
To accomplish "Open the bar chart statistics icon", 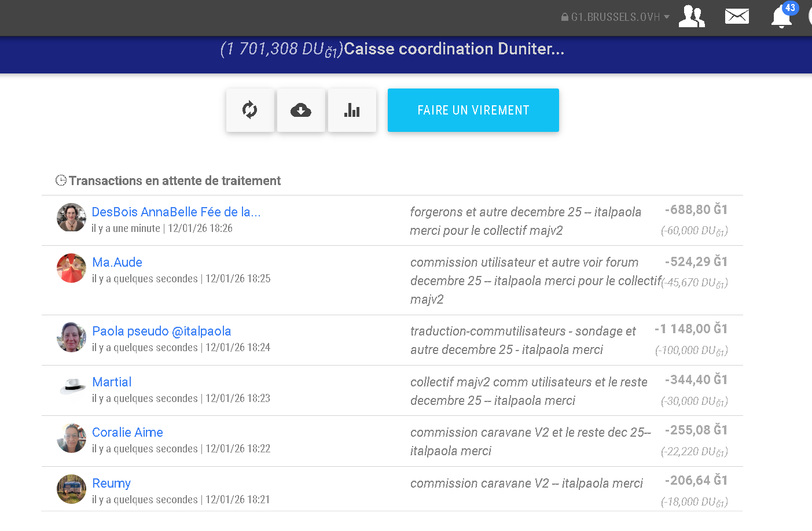I will coord(351,110).
